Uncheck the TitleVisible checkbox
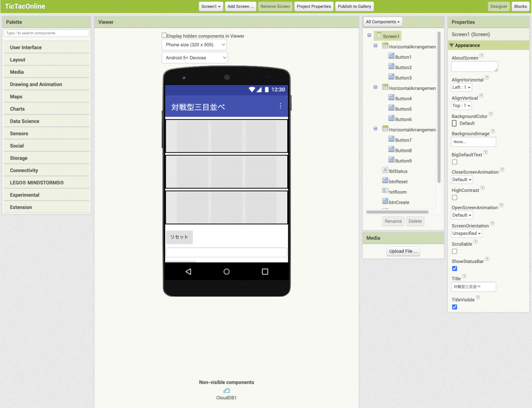 [x=455, y=307]
